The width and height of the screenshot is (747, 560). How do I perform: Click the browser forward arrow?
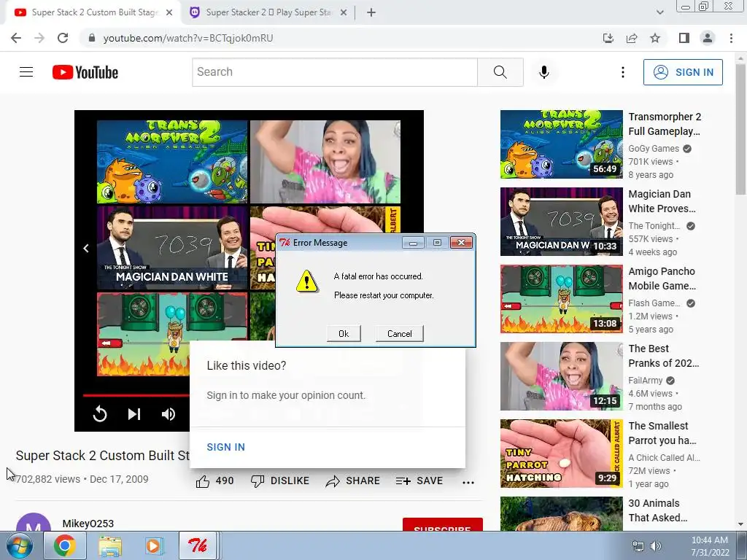coord(39,38)
